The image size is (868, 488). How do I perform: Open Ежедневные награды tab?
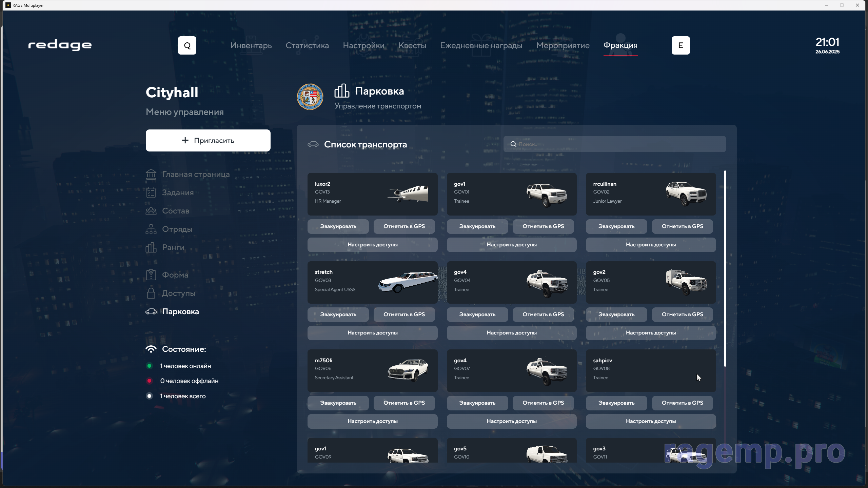(x=481, y=45)
